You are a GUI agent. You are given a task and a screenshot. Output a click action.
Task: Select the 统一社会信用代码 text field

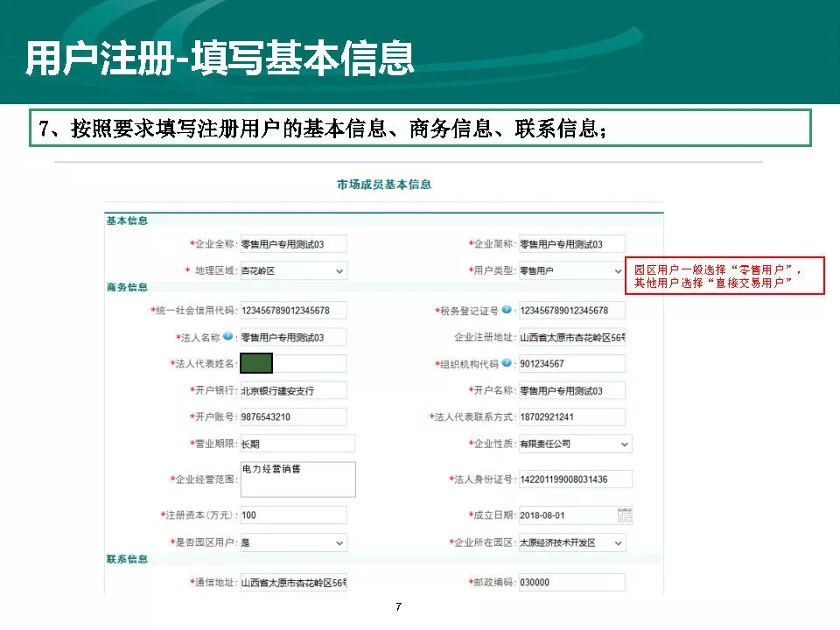coord(292,311)
